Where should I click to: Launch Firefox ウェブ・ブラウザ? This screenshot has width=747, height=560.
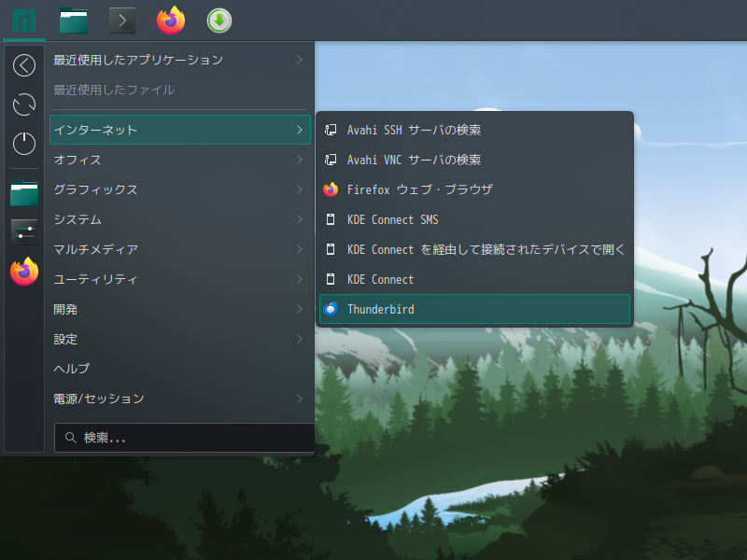click(474, 189)
